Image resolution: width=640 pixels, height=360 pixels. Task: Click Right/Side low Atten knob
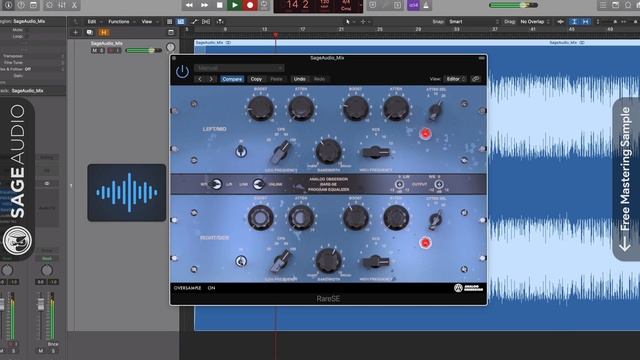[301, 218]
